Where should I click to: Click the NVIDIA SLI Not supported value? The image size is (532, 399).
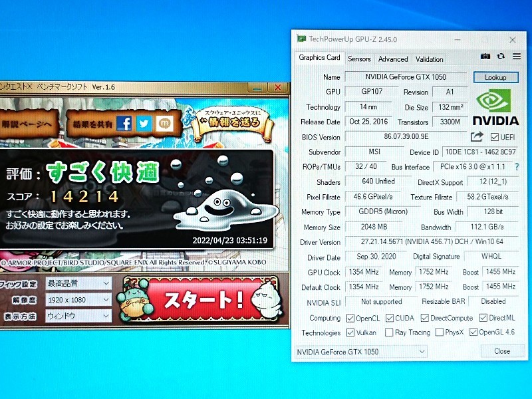click(381, 302)
